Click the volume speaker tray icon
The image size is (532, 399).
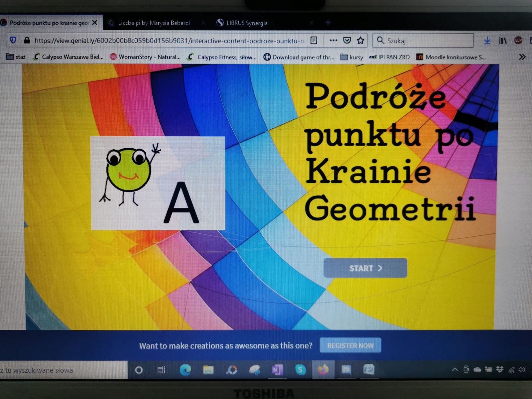click(x=522, y=369)
